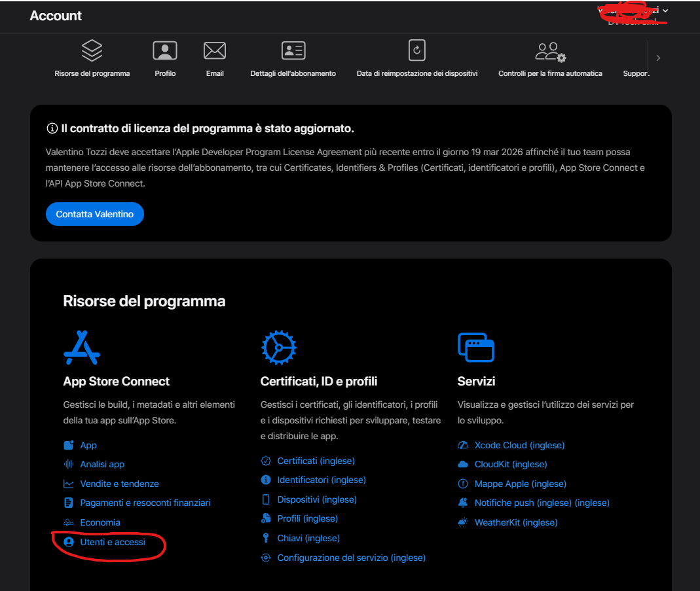Open Notifiche push (inglese) link
The width and height of the screenshot is (700, 591).
coord(542,503)
